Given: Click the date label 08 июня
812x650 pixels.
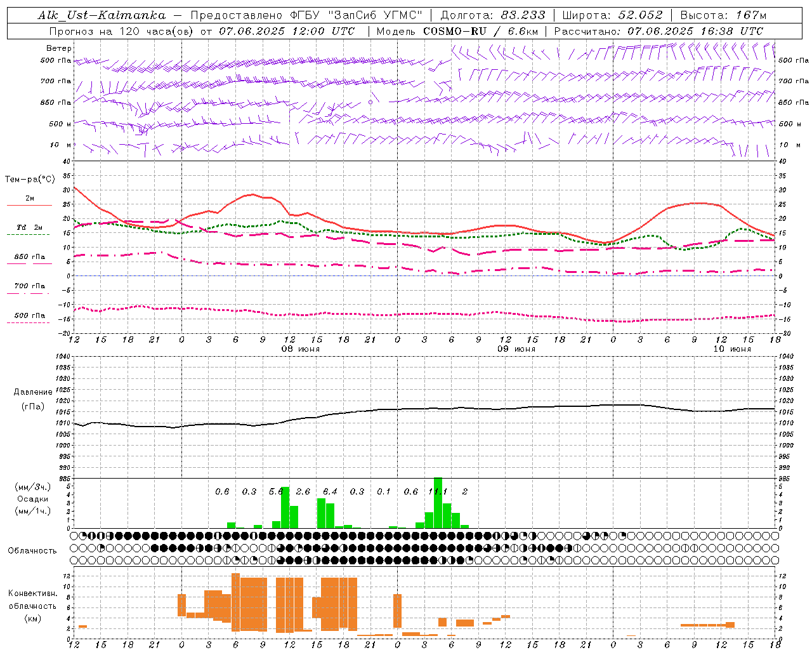Looking at the screenshot, I should click(301, 349).
